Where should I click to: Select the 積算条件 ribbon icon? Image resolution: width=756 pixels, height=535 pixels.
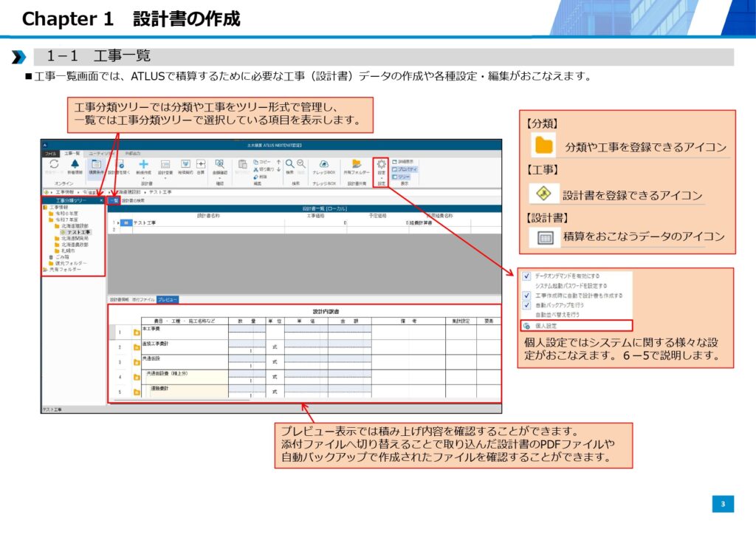point(96,165)
